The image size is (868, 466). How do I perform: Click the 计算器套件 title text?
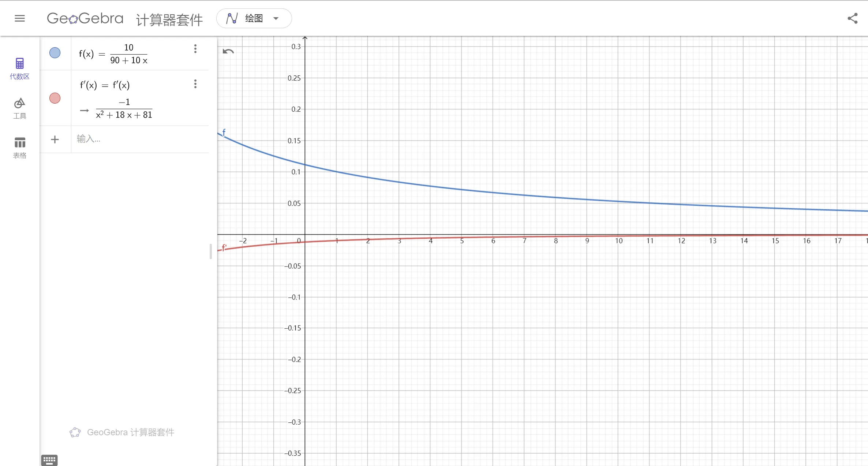[x=169, y=20]
